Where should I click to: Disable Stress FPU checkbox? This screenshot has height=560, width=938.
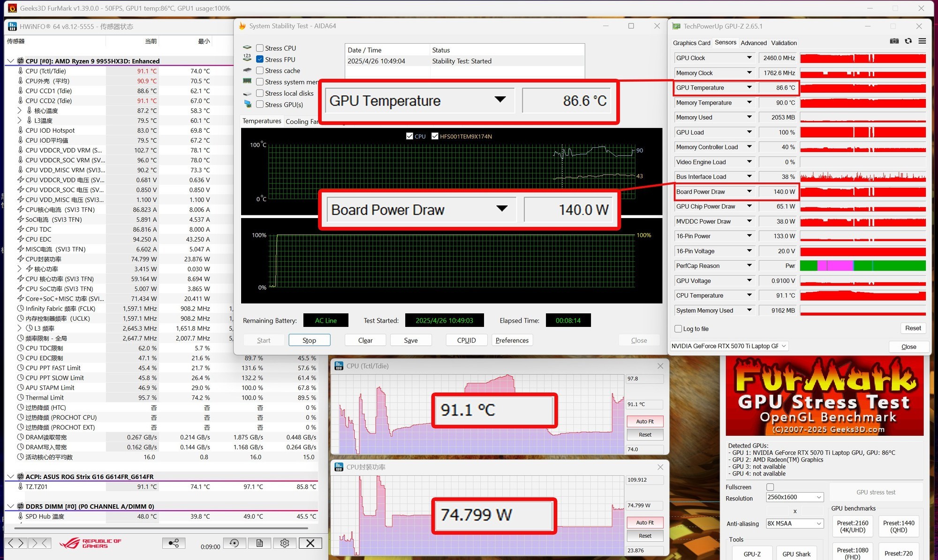click(260, 59)
